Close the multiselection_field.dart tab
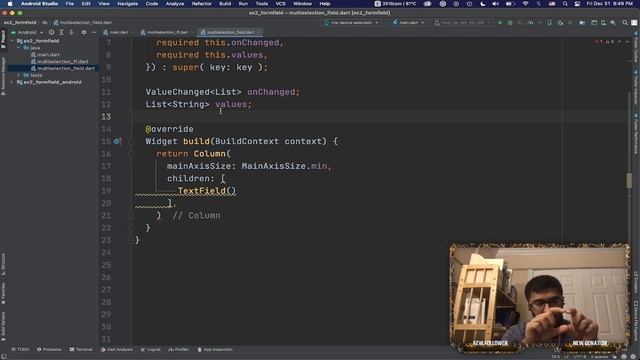This screenshot has height=360, width=640. (x=258, y=32)
